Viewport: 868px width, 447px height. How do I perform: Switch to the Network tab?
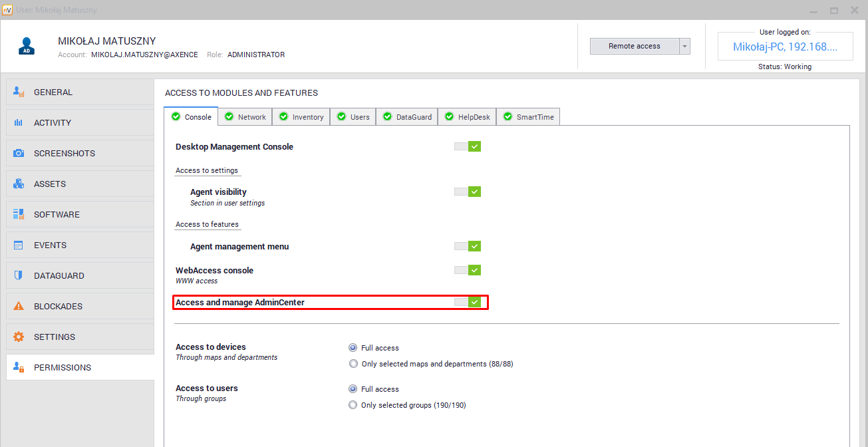click(x=245, y=117)
